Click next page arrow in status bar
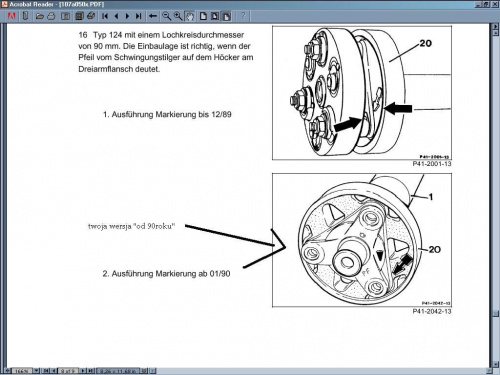The width and height of the screenshot is (500, 375). (83, 371)
